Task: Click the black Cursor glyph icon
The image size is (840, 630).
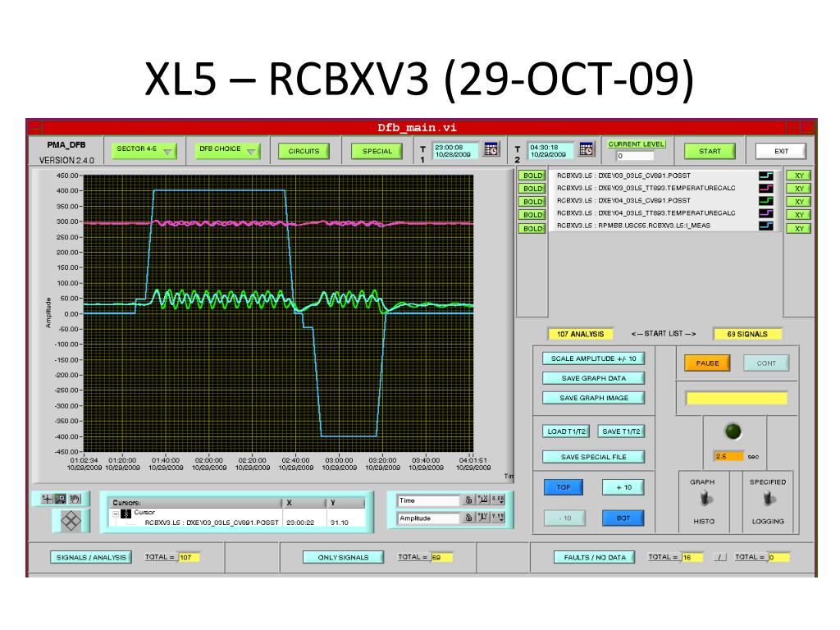Action: pos(126,514)
